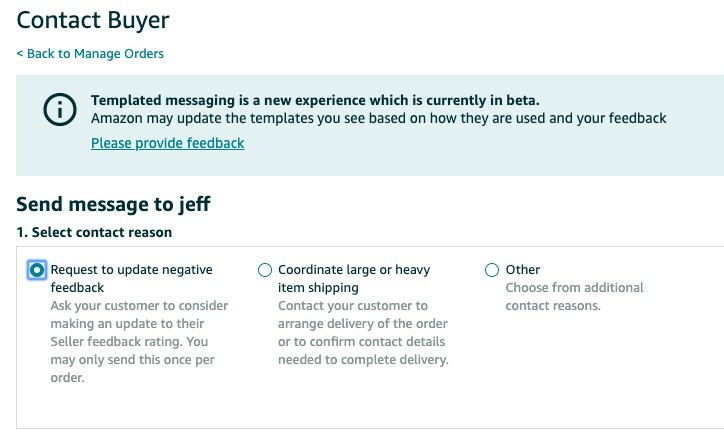Choose Coordinate large or heavy item shipping radio
This screenshot has width=724, height=432.
265,270
